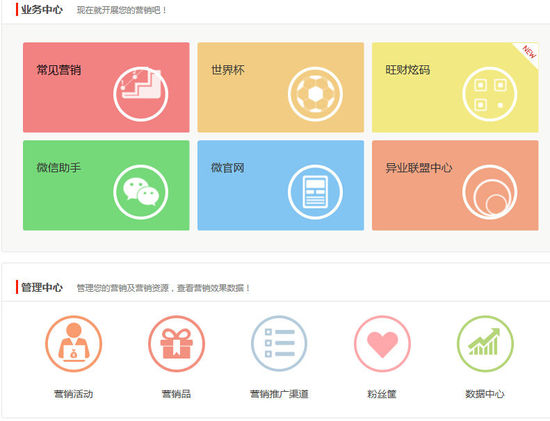550x421 pixels.
Task: Click the 营销活动 person-with-laptop icon
Action: (x=74, y=344)
